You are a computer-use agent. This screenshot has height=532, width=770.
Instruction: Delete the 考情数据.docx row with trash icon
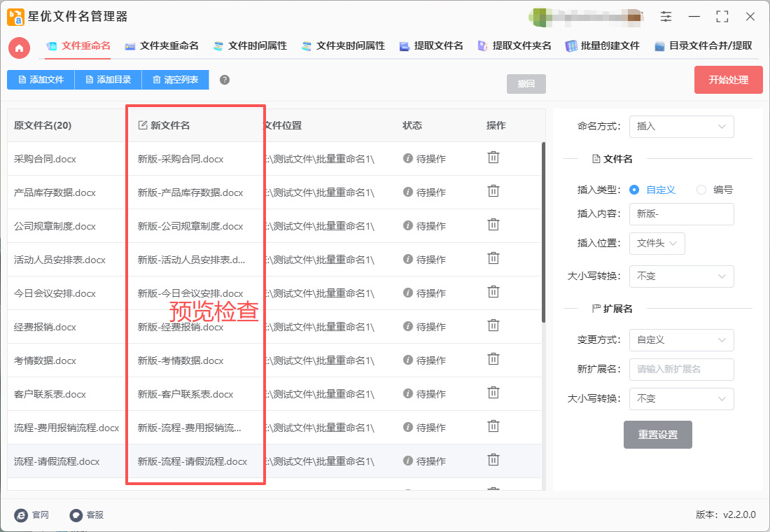point(493,360)
